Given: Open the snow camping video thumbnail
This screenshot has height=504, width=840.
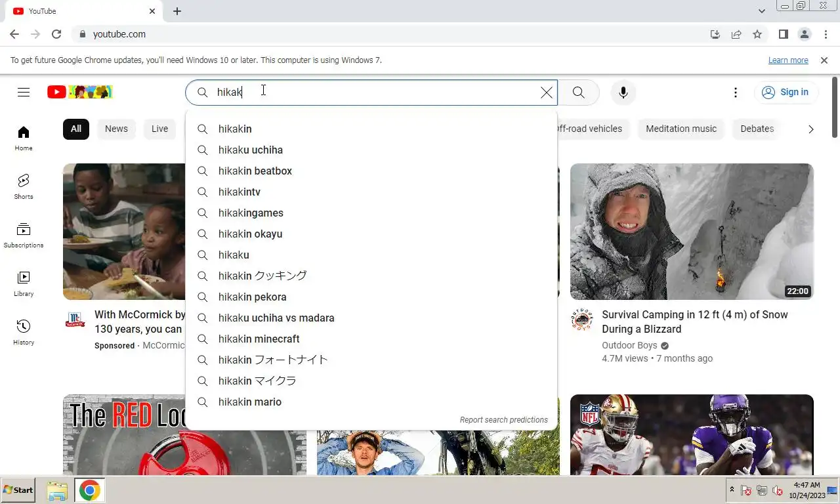Looking at the screenshot, I should 692,232.
